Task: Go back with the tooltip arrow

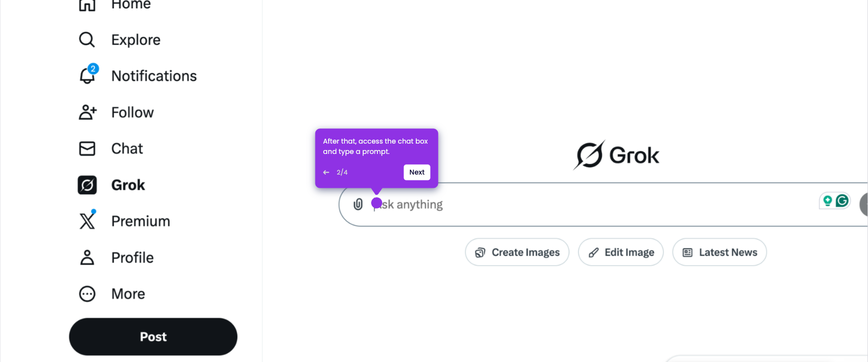Action: (326, 172)
